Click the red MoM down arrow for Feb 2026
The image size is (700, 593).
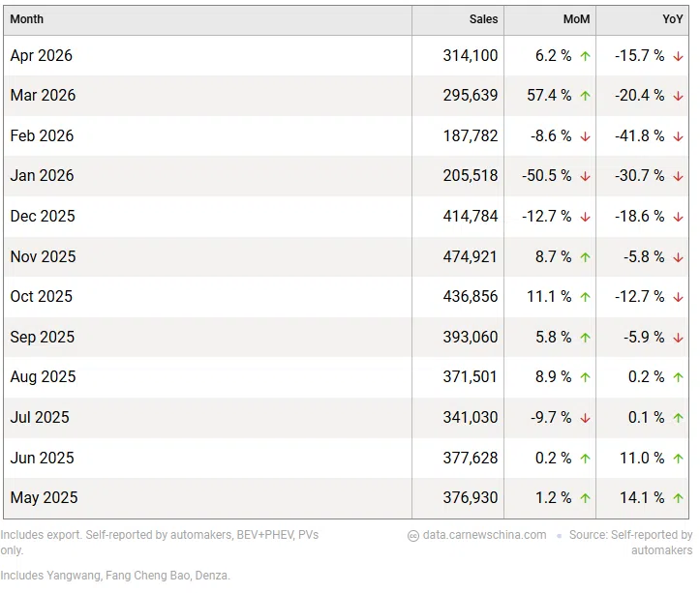[x=585, y=136]
